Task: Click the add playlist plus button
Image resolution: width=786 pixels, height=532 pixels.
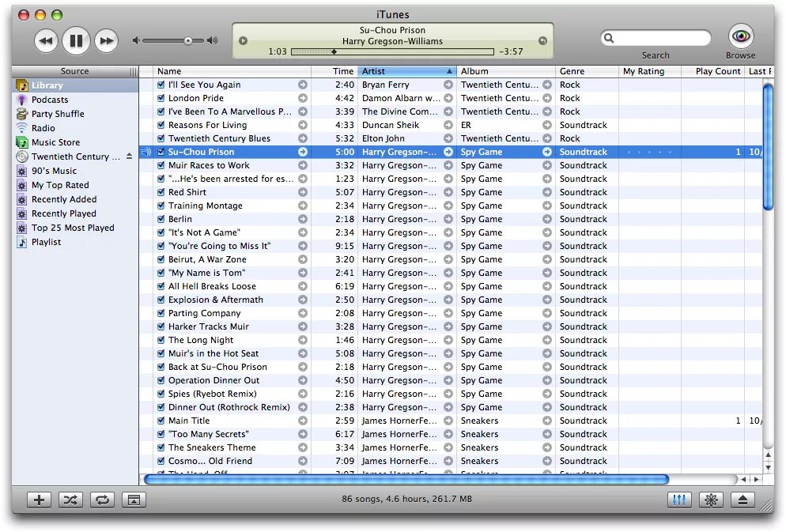Action: pos(39,500)
